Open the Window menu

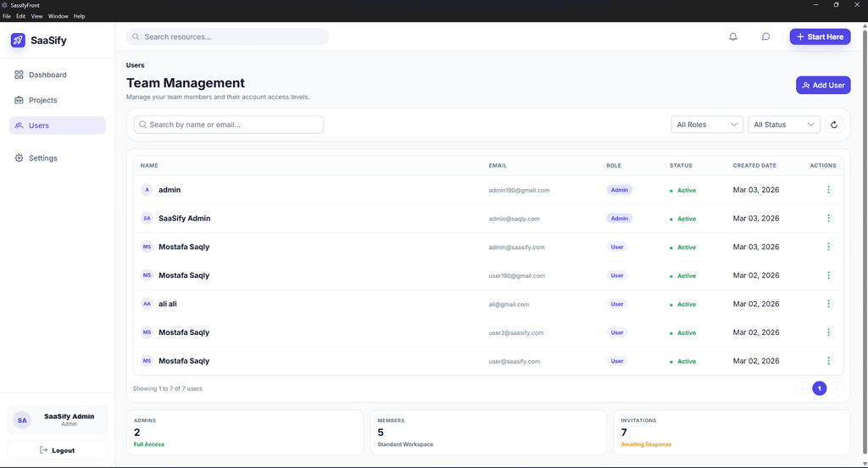[58, 16]
